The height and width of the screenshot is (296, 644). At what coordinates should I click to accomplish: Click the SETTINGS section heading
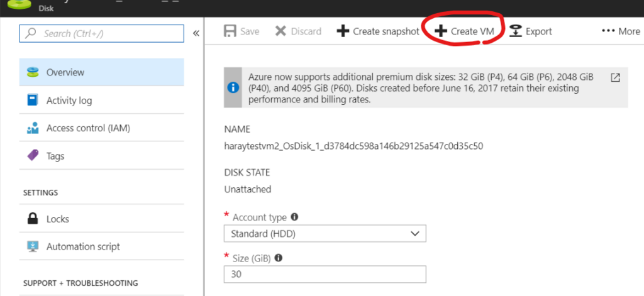41,192
